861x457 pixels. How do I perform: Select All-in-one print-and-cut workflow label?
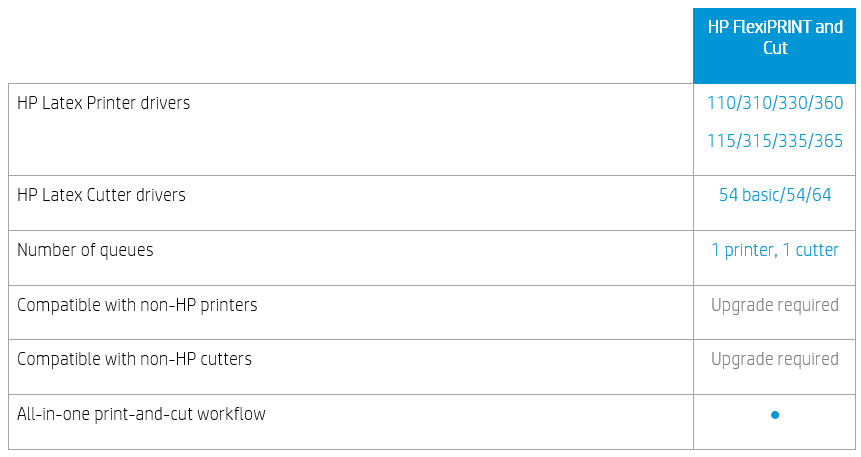[x=141, y=414]
